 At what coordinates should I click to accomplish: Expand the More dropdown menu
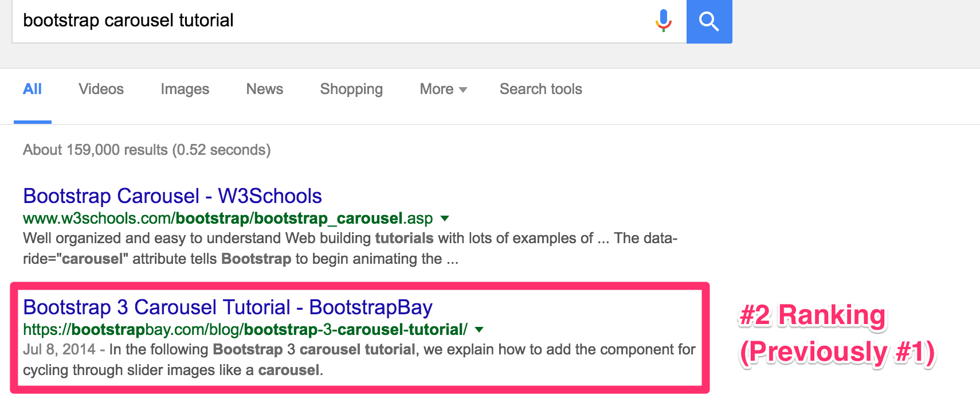coord(443,89)
